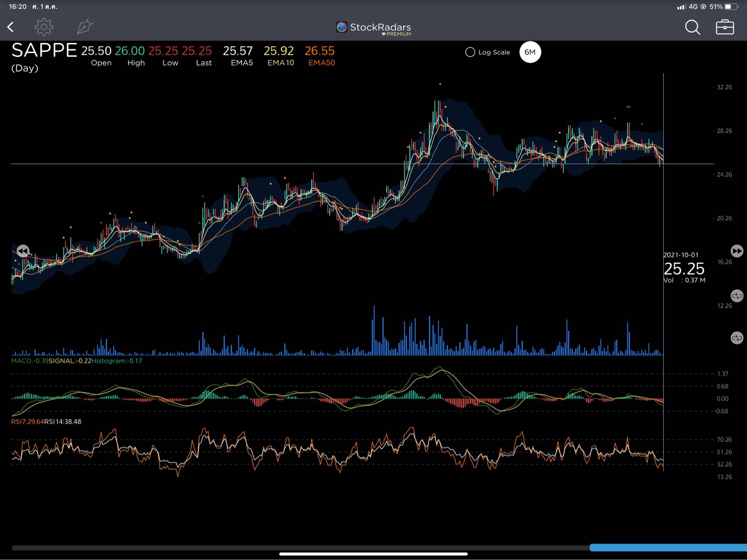Image resolution: width=747 pixels, height=560 pixels.
Task: Go back using the left arrow
Action: coord(10,27)
